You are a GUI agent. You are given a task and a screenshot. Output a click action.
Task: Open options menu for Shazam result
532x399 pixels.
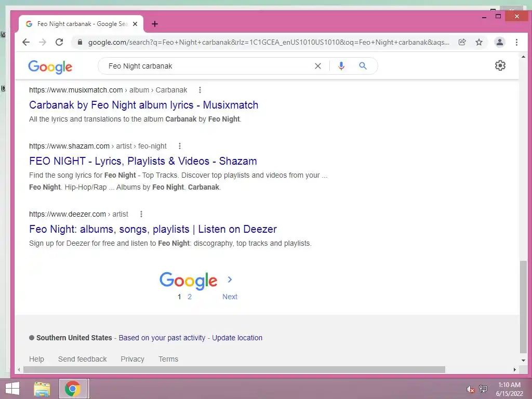coord(179,146)
